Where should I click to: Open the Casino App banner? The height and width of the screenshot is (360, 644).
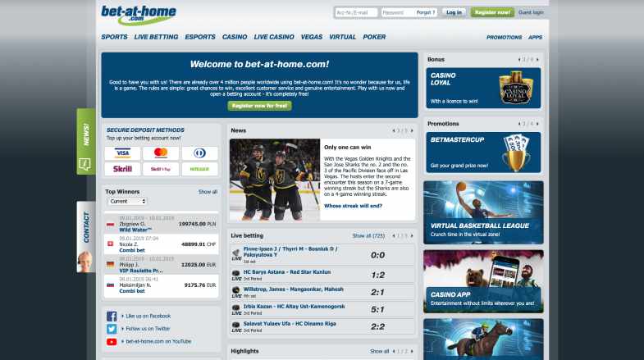point(483,281)
